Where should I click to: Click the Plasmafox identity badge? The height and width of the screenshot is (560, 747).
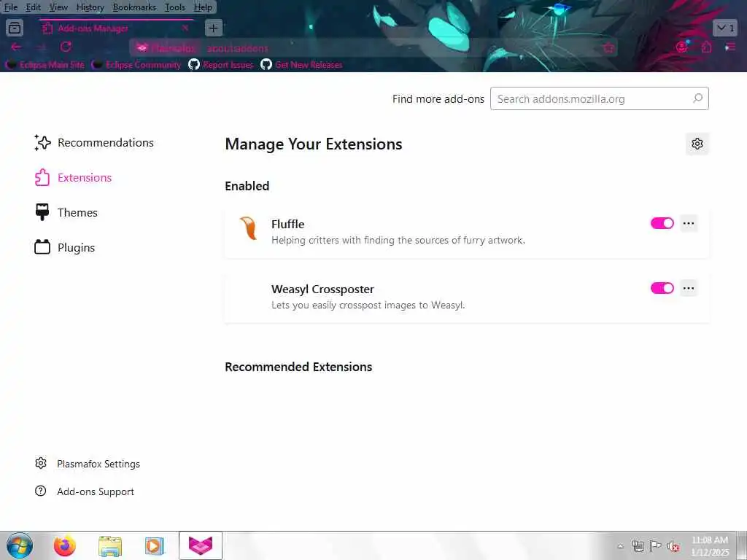[166, 48]
